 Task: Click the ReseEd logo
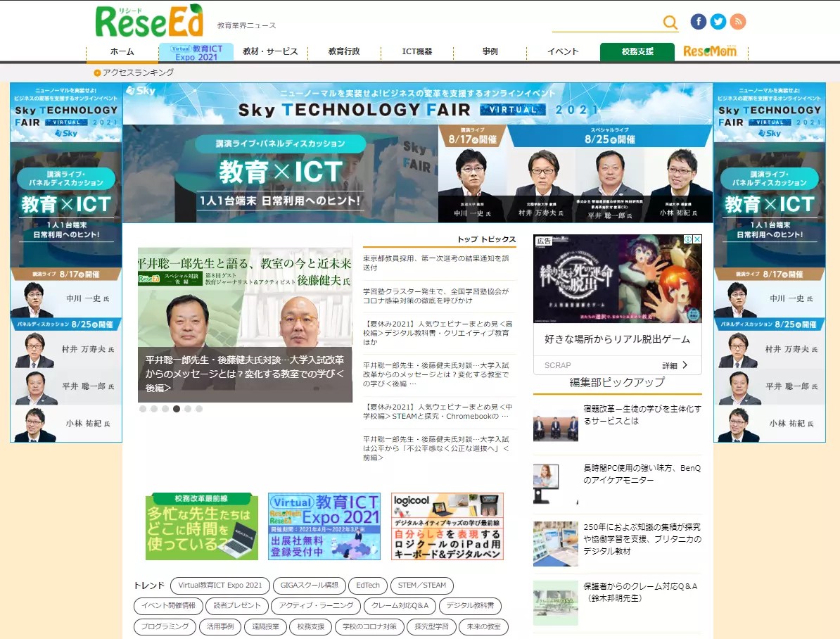tap(149, 21)
